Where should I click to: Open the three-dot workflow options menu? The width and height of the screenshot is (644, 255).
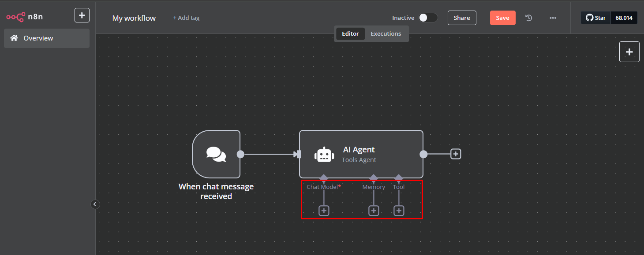(553, 18)
